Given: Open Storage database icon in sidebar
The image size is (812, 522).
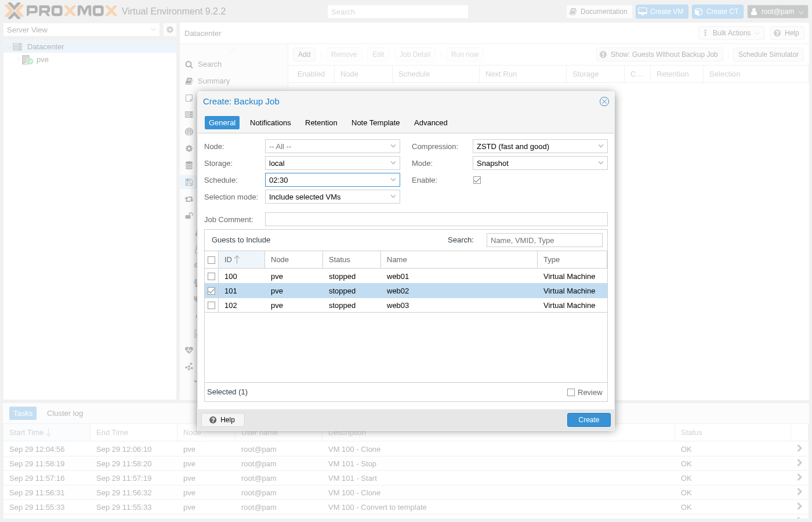Looking at the screenshot, I should click(x=189, y=165).
